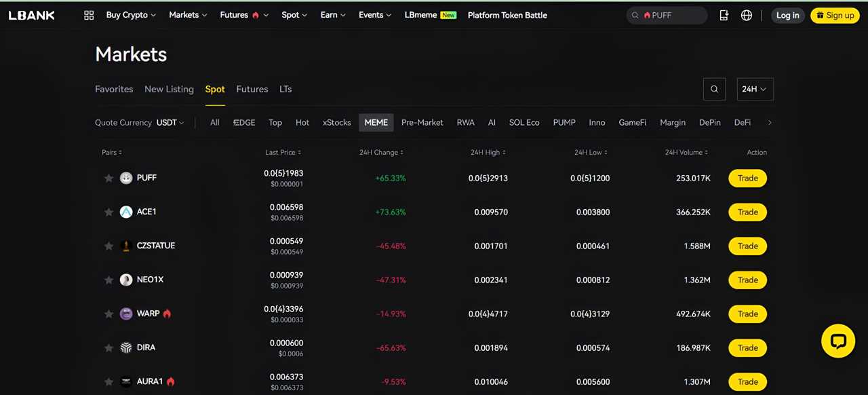
Task: Switch to the Futures markets tab
Action: coord(252,89)
